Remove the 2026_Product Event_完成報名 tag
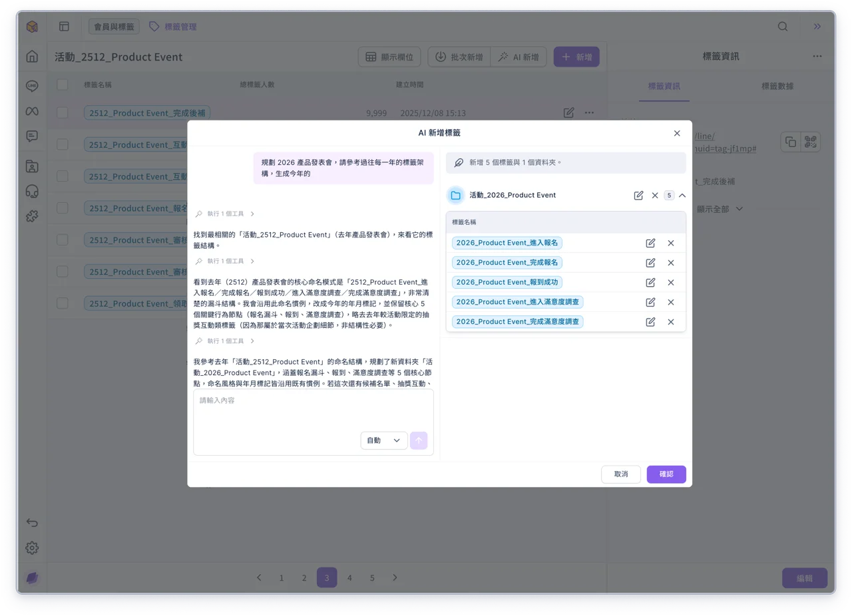Viewport: 852px width, 616px height. pyautogui.click(x=671, y=263)
